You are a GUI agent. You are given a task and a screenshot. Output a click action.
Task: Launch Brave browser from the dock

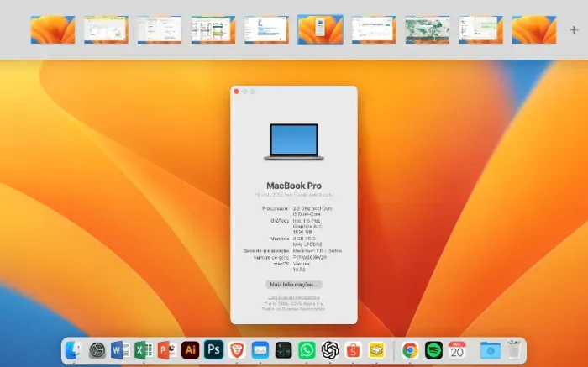237,350
